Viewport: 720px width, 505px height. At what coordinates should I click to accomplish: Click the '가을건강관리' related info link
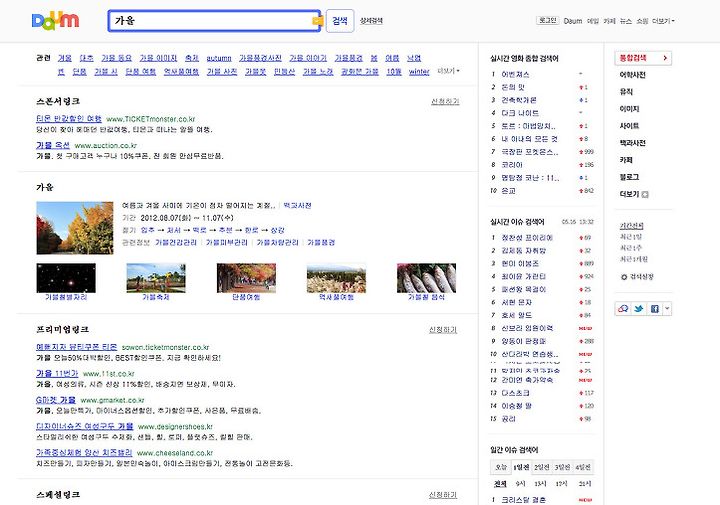(175, 242)
